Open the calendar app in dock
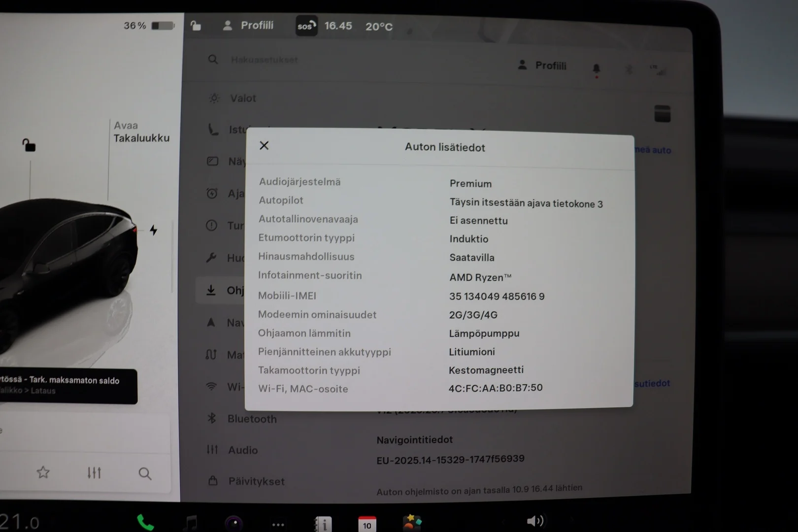798x532 pixels. (367, 524)
